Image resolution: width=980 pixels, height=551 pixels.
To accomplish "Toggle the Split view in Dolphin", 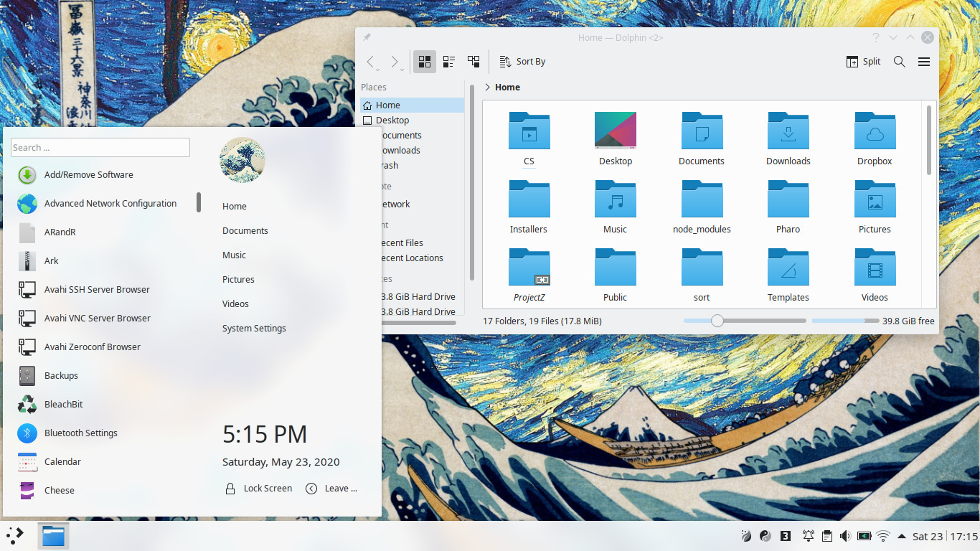I will [863, 62].
